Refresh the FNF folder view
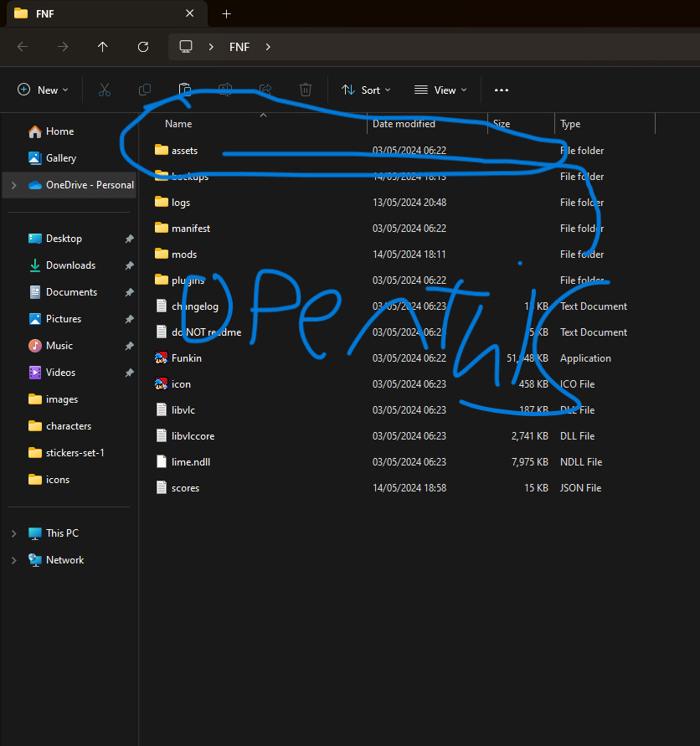The image size is (700, 746). click(143, 47)
